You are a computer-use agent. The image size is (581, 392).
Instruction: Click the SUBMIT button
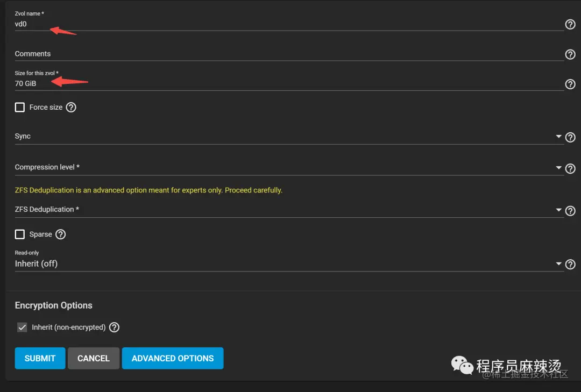(x=40, y=358)
